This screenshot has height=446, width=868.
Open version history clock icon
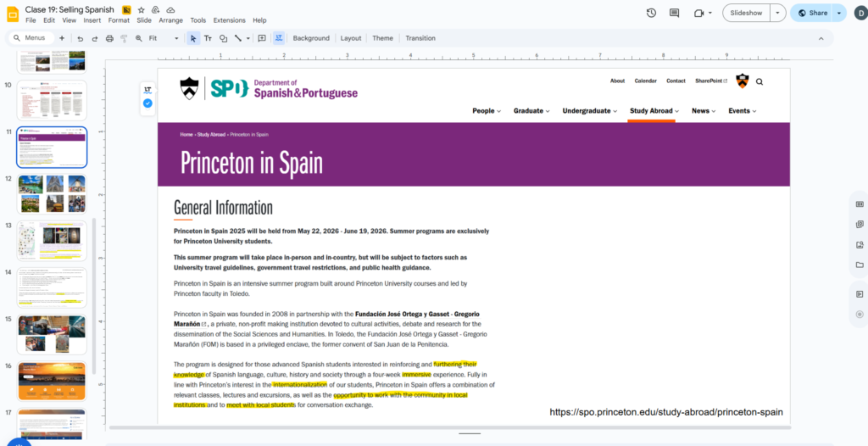(651, 13)
